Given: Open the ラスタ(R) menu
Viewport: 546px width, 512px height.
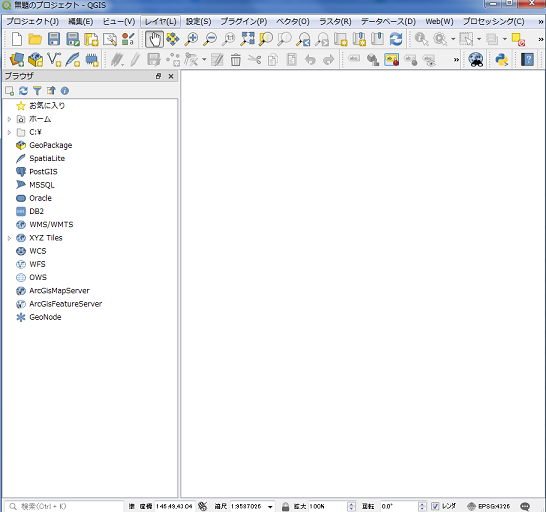Looking at the screenshot, I should coord(335,22).
